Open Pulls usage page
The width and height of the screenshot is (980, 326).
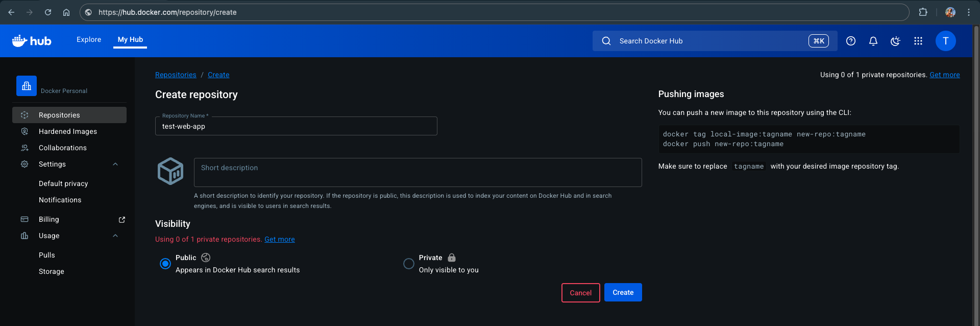(47, 255)
